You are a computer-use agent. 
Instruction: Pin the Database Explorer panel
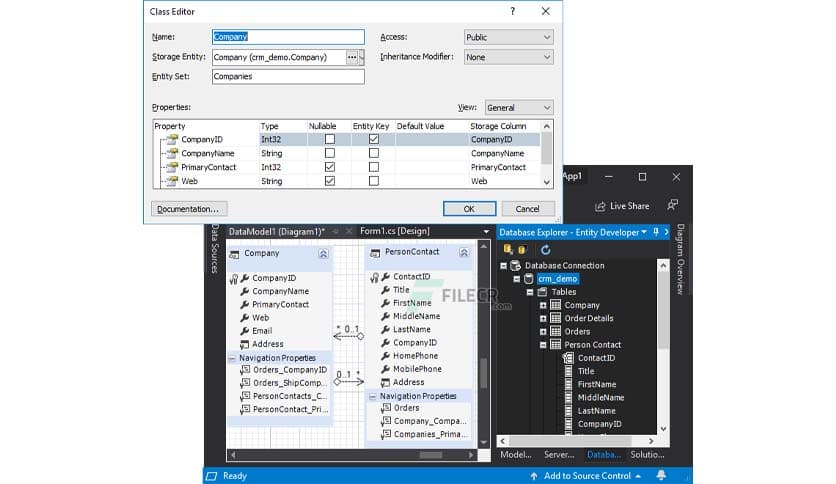pos(656,232)
